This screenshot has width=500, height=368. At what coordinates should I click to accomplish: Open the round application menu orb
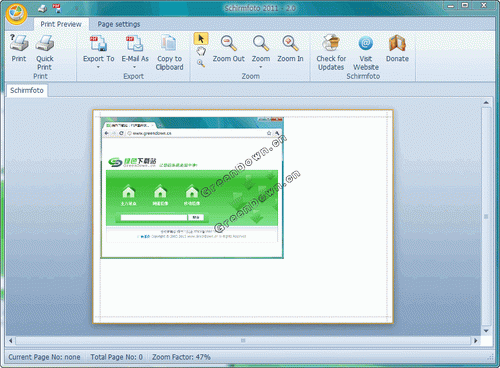(x=16, y=14)
